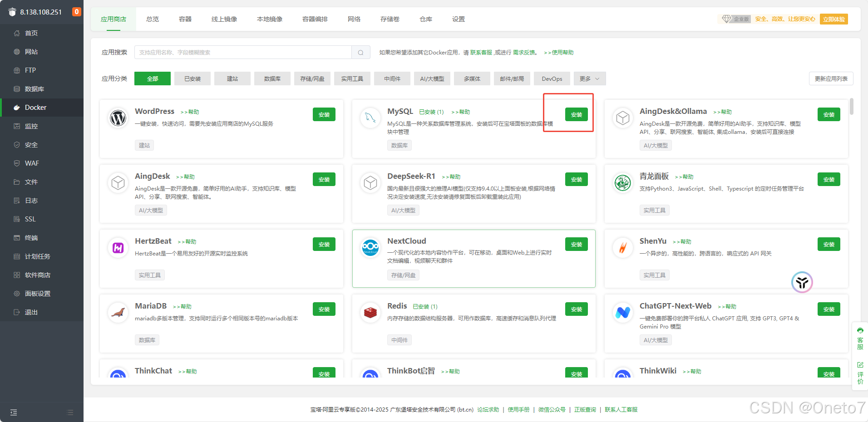Filter apps by 中间件 category

[392, 79]
